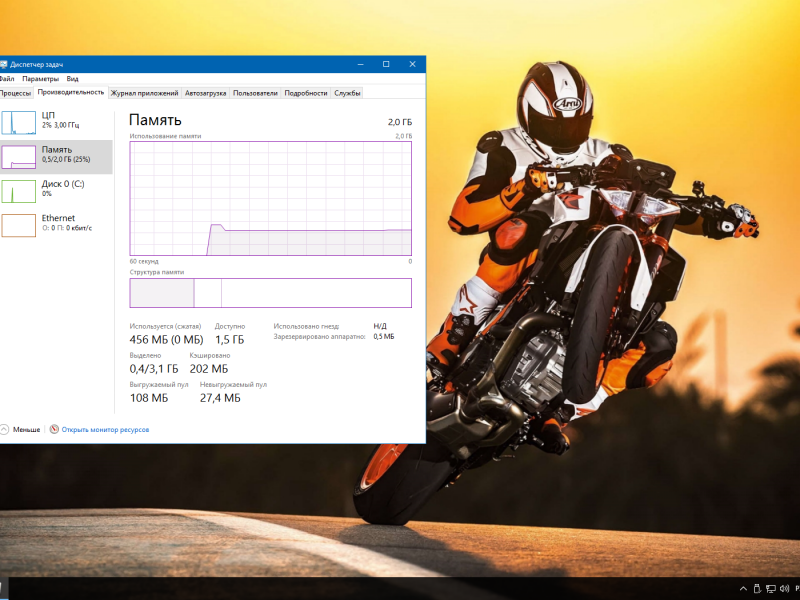Close the Диспетчер задач window
Image resolution: width=800 pixels, height=600 pixels.
click(x=412, y=64)
